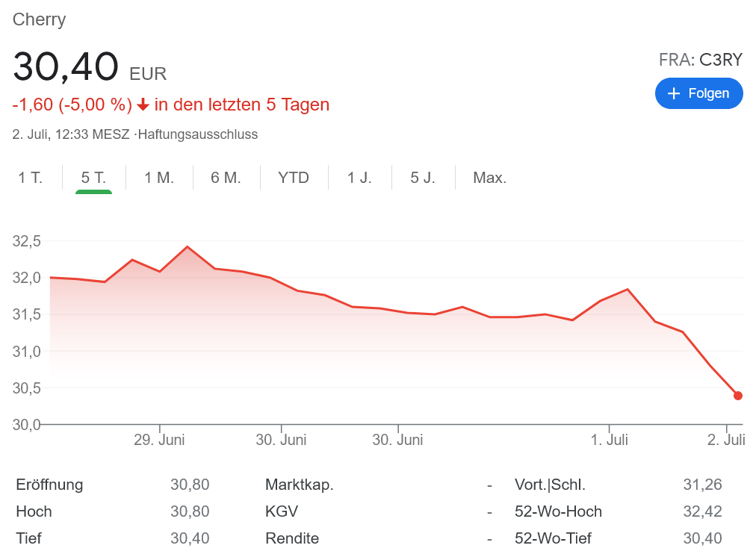
Task: Switch to the 1 M. range tab
Action: (159, 178)
